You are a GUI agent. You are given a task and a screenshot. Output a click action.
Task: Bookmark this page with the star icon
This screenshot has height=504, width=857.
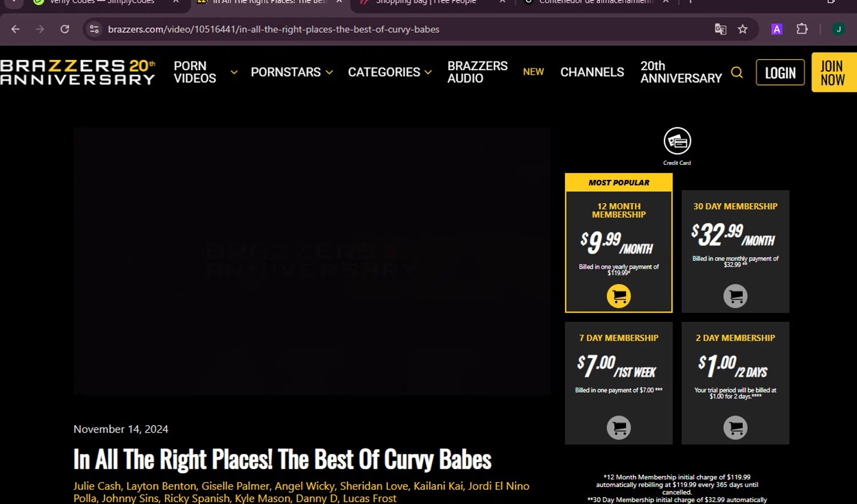pos(743,29)
